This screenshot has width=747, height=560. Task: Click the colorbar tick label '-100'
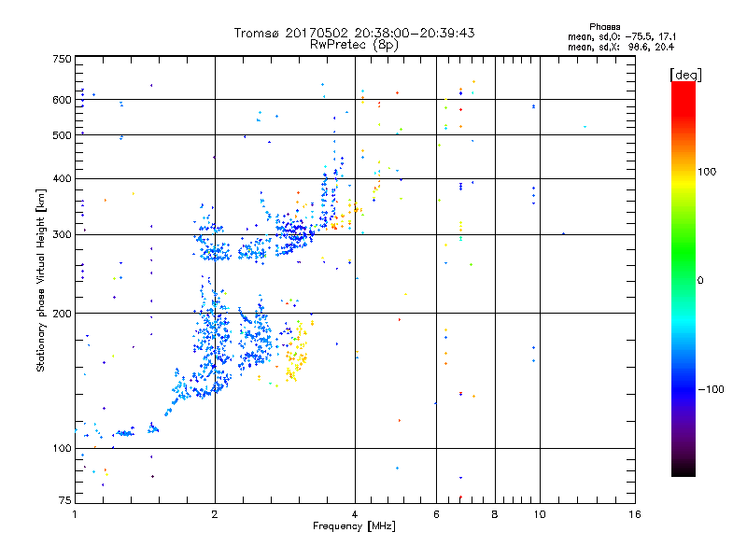click(x=711, y=389)
